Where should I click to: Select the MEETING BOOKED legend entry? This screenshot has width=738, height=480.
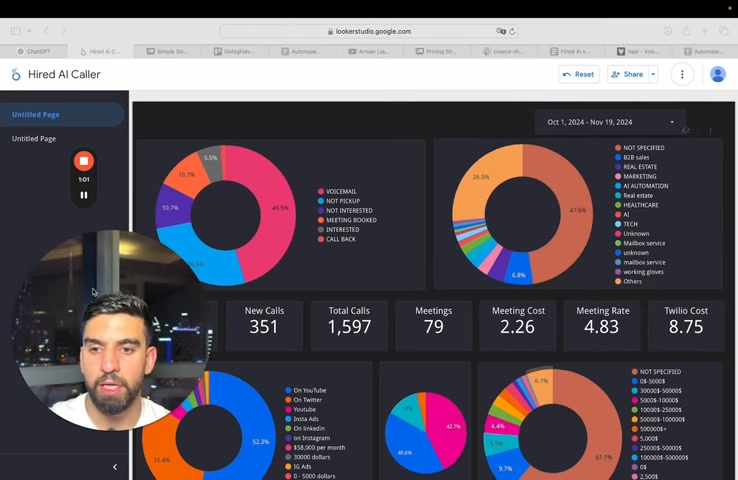[347, 220]
